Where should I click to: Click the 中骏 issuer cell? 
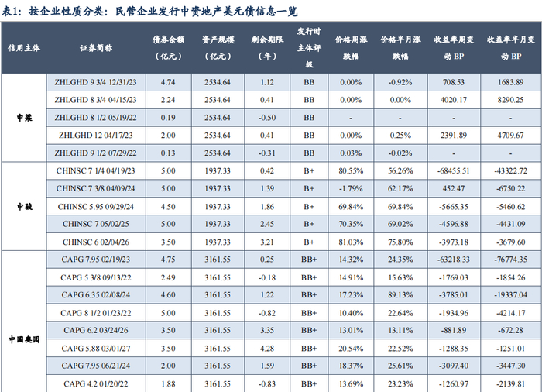click(24, 207)
